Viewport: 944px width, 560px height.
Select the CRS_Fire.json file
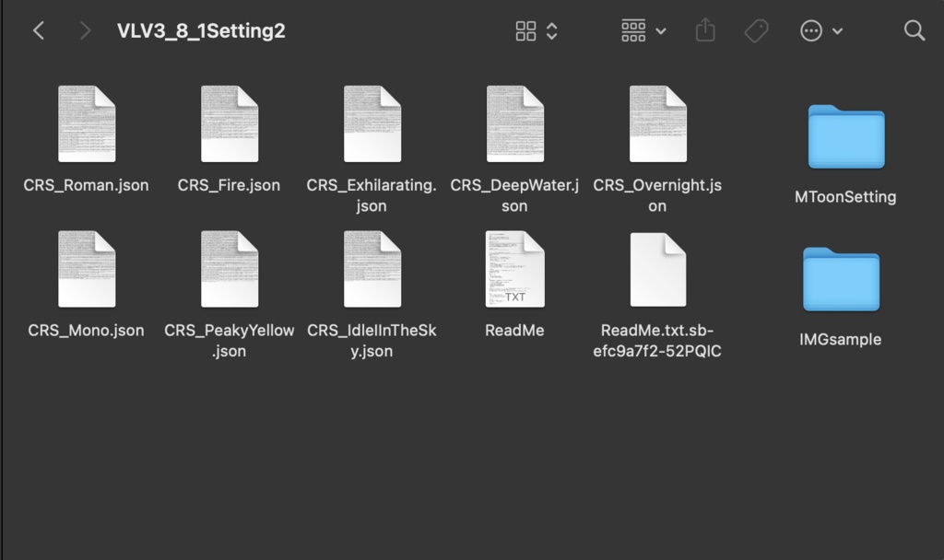[229, 122]
